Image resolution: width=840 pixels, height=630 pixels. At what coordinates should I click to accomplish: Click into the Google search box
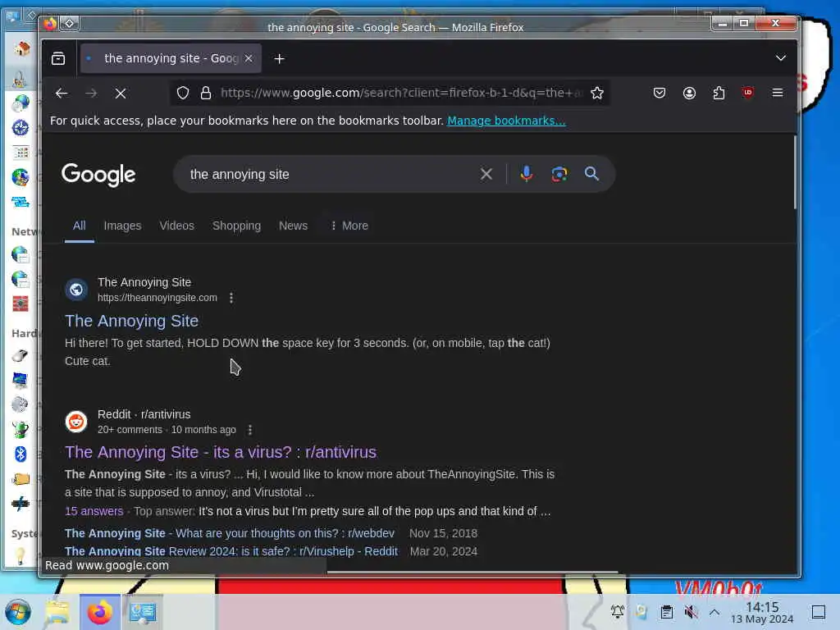coord(326,174)
